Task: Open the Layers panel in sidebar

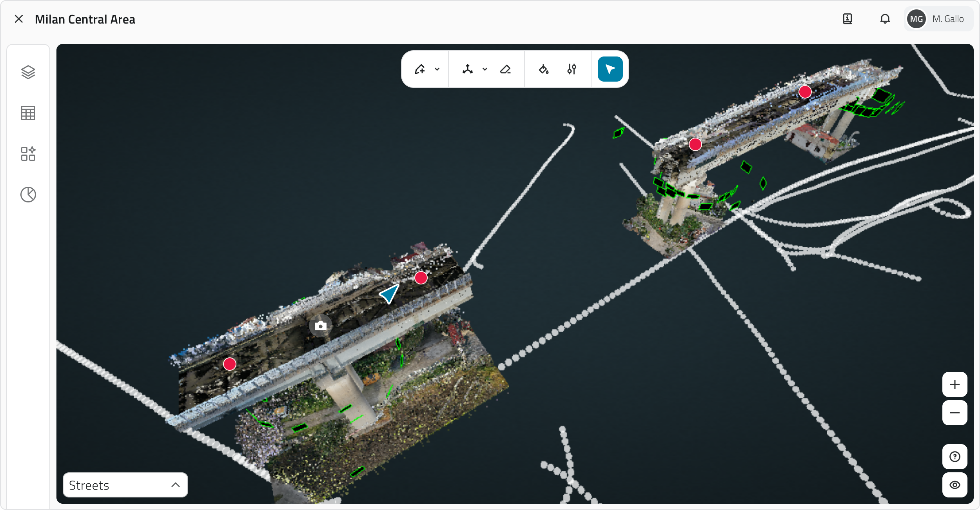Action: [x=28, y=72]
